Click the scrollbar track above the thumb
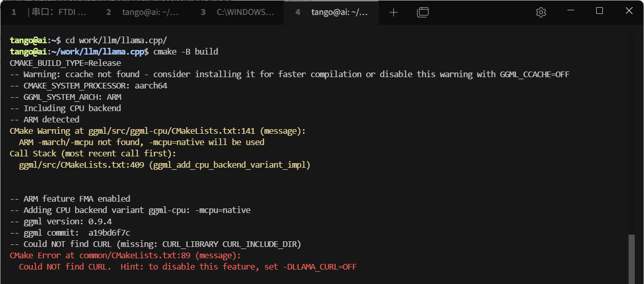644x284 pixels. tap(631, 129)
